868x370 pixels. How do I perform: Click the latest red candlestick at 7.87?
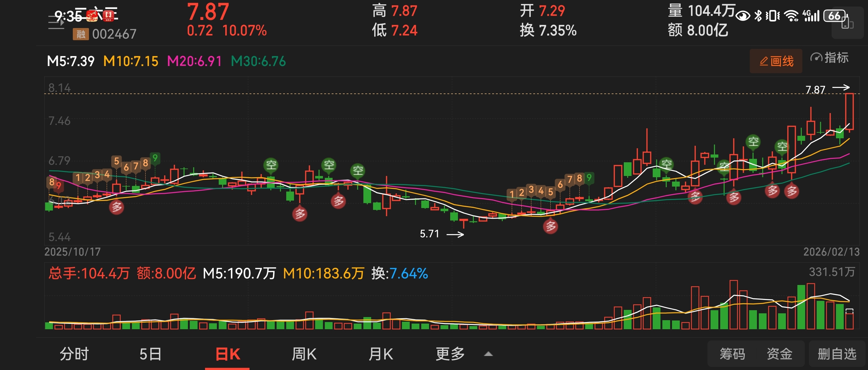pyautogui.click(x=849, y=111)
